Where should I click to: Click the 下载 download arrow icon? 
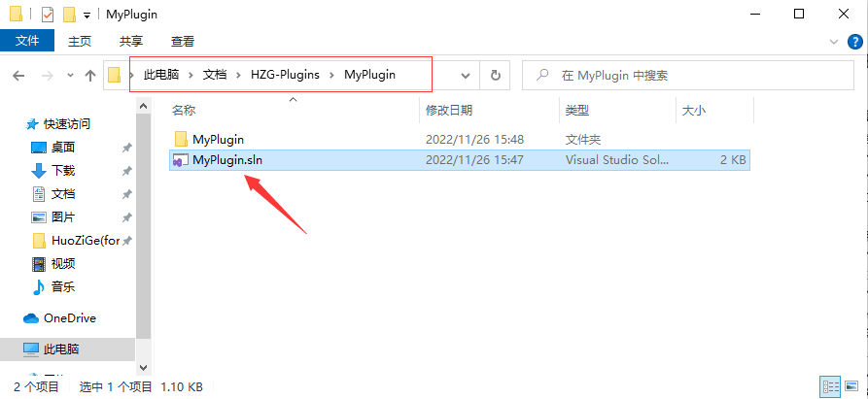39,171
